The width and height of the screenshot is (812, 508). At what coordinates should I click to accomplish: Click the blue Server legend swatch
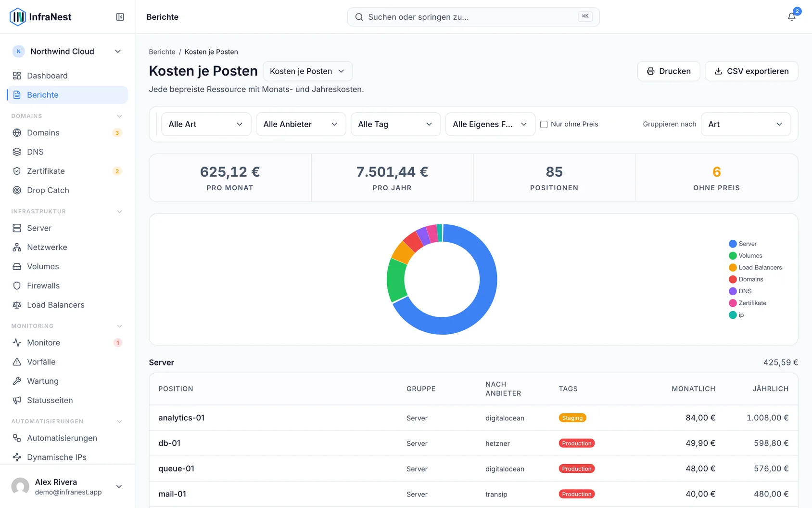point(733,244)
